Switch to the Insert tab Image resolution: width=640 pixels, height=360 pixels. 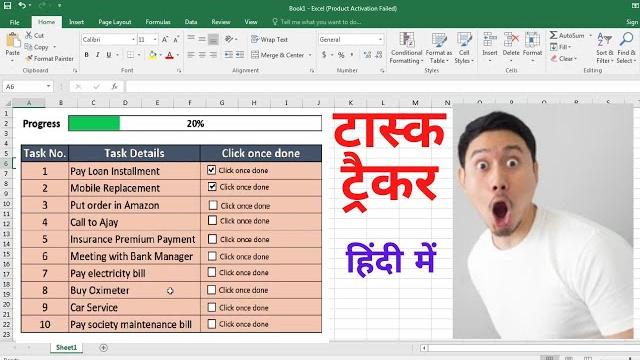76,22
